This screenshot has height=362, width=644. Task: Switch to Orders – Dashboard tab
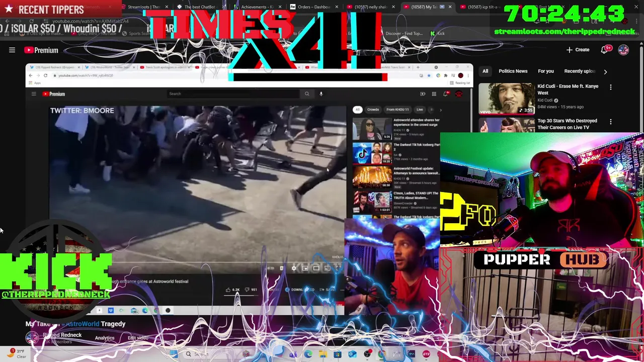314,7
